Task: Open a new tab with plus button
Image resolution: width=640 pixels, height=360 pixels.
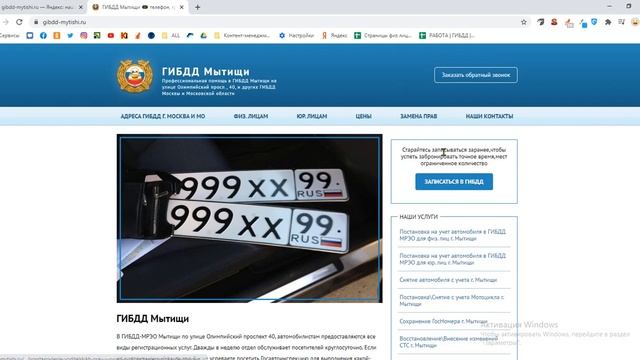Action: (x=198, y=7)
